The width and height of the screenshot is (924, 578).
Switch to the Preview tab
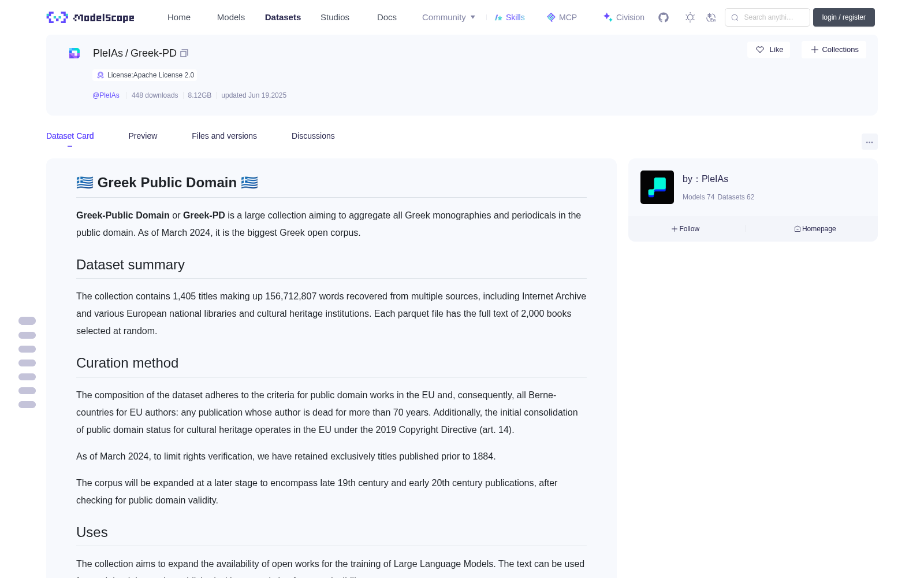pos(143,136)
